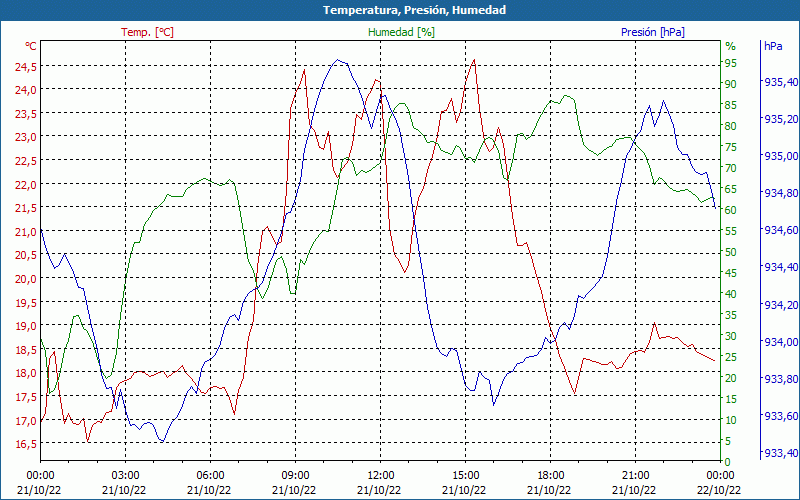Click the 85 humidity axis value
800x500 pixels.
click(x=731, y=105)
